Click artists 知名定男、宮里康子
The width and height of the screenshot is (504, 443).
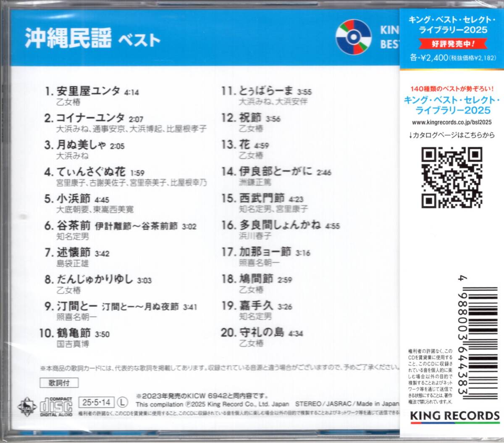[x=273, y=209]
